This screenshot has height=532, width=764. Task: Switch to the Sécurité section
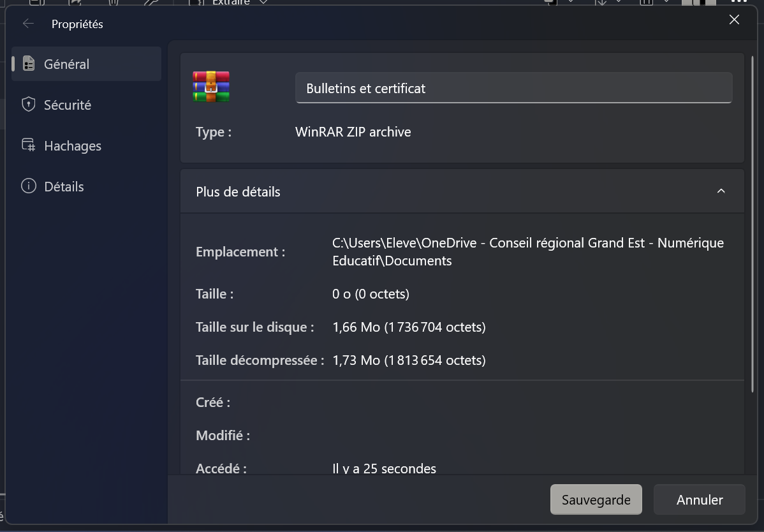(x=67, y=105)
